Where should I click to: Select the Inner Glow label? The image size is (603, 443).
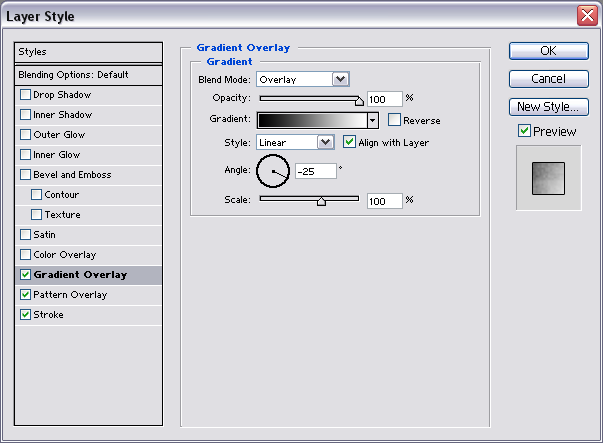(57, 155)
